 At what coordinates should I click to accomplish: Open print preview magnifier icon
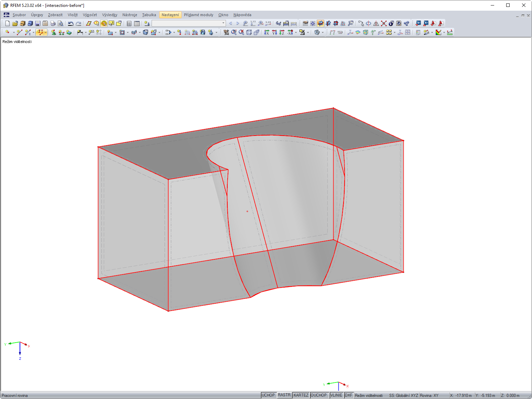pyautogui.click(x=61, y=23)
